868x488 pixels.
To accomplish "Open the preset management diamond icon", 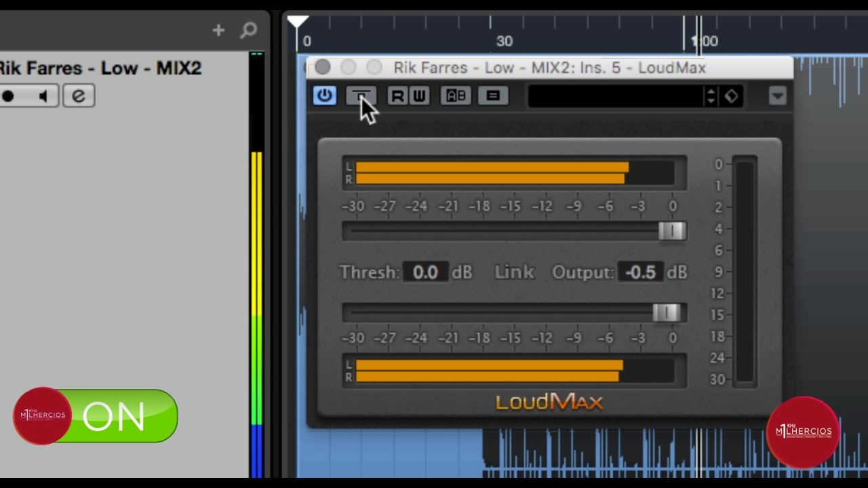I will point(731,96).
